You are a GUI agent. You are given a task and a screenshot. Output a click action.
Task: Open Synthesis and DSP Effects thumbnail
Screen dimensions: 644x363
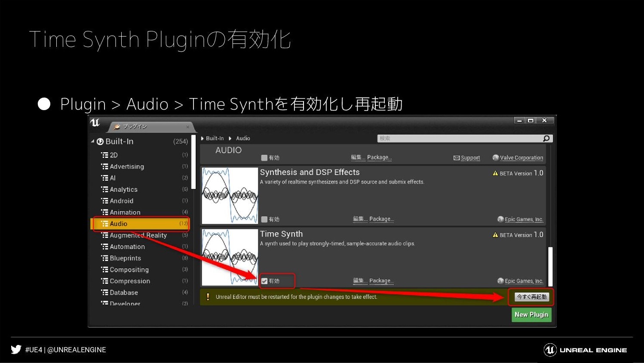pyautogui.click(x=230, y=196)
